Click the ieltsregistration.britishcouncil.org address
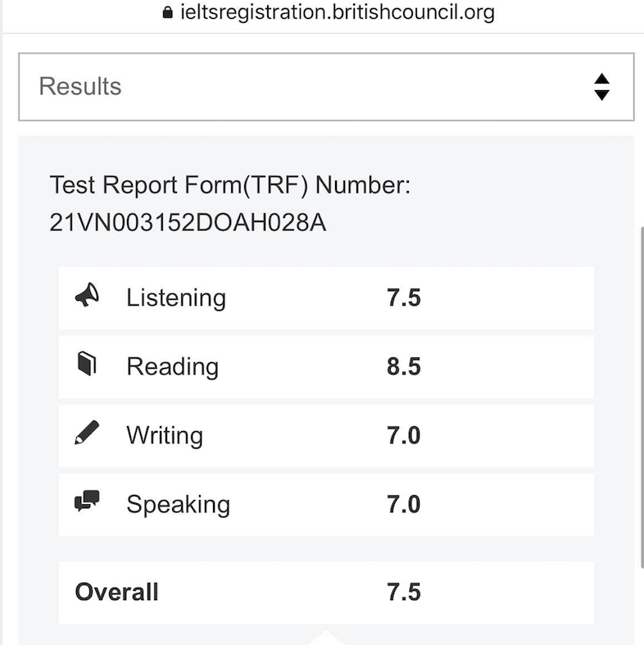The width and height of the screenshot is (644, 645). tap(338, 12)
